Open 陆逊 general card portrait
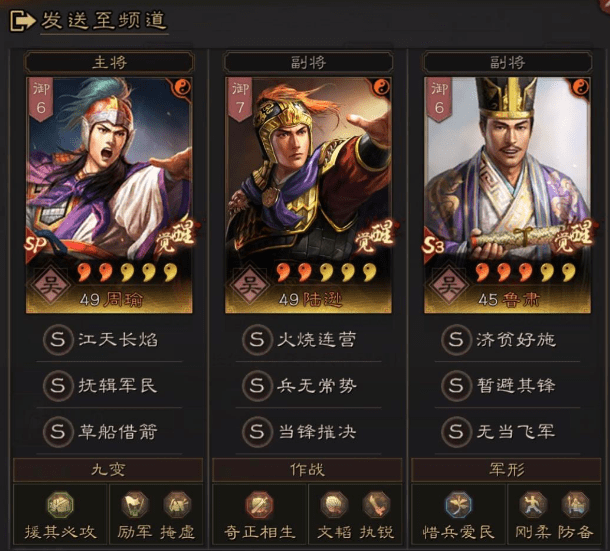 [308, 195]
